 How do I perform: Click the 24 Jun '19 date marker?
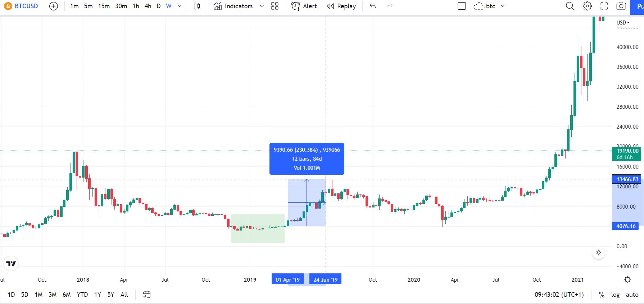pyautogui.click(x=325, y=280)
